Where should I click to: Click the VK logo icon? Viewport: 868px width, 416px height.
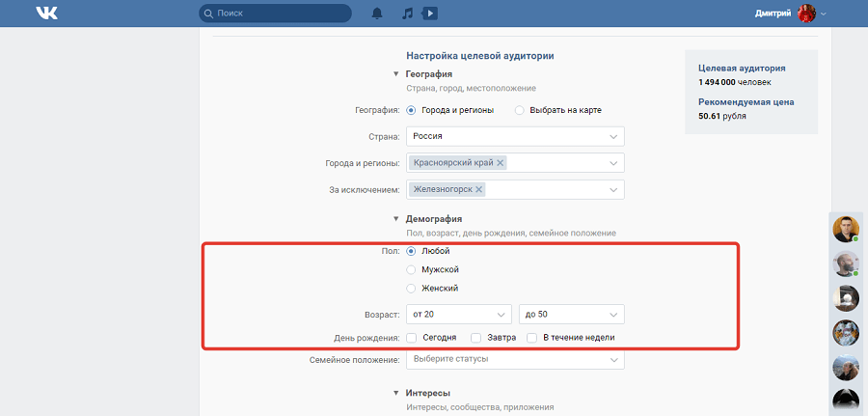click(x=47, y=14)
